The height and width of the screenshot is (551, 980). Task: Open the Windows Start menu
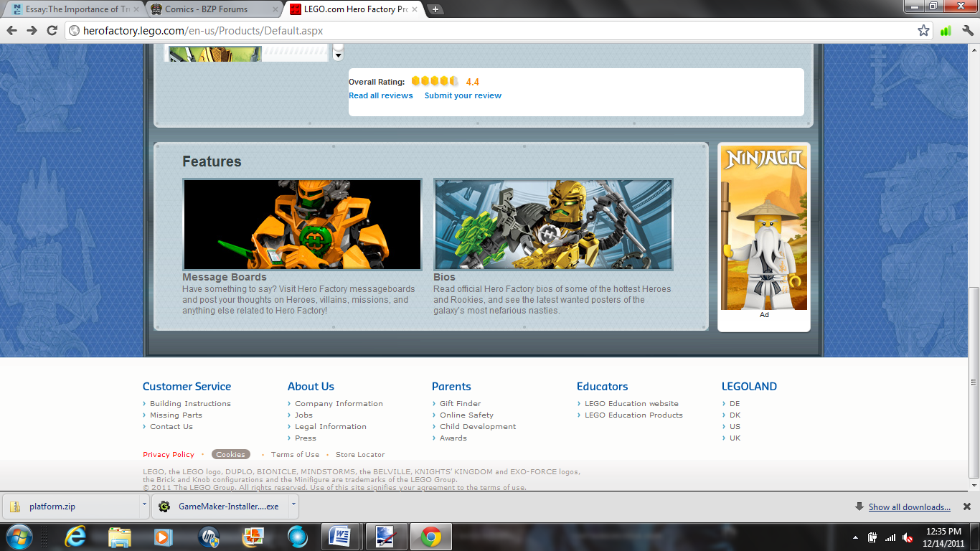[19, 537]
